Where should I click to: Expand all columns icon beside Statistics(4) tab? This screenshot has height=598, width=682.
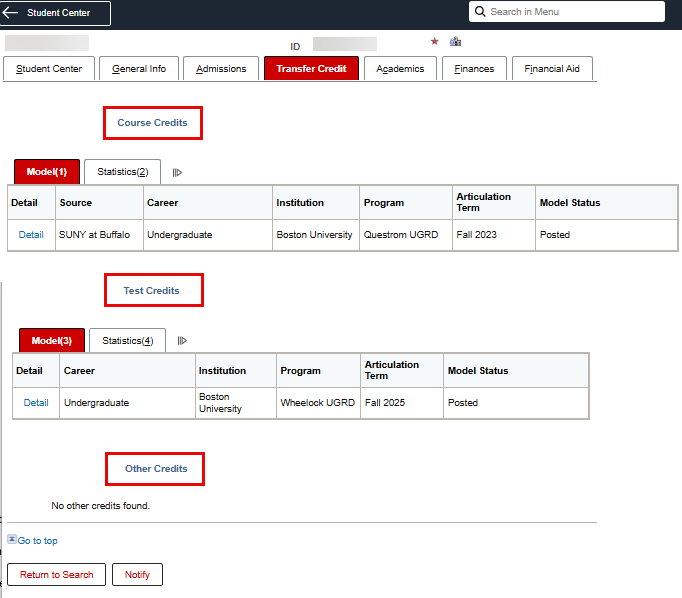182,341
